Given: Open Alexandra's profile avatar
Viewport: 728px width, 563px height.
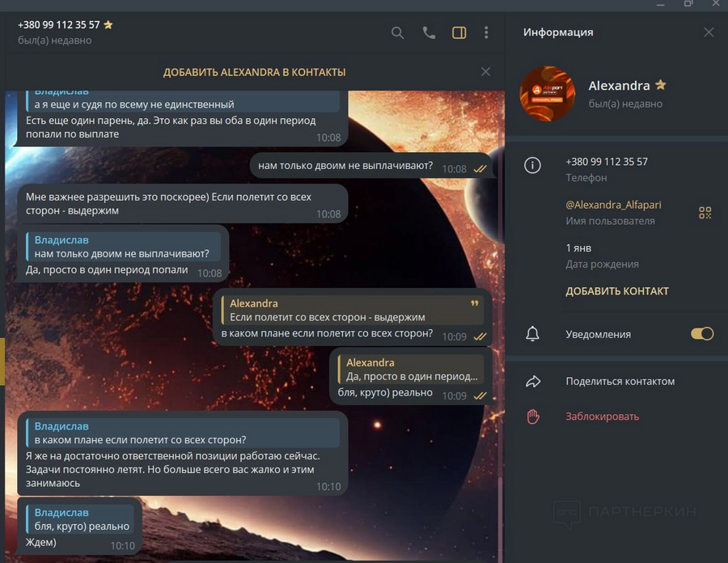Looking at the screenshot, I should coord(548,94).
